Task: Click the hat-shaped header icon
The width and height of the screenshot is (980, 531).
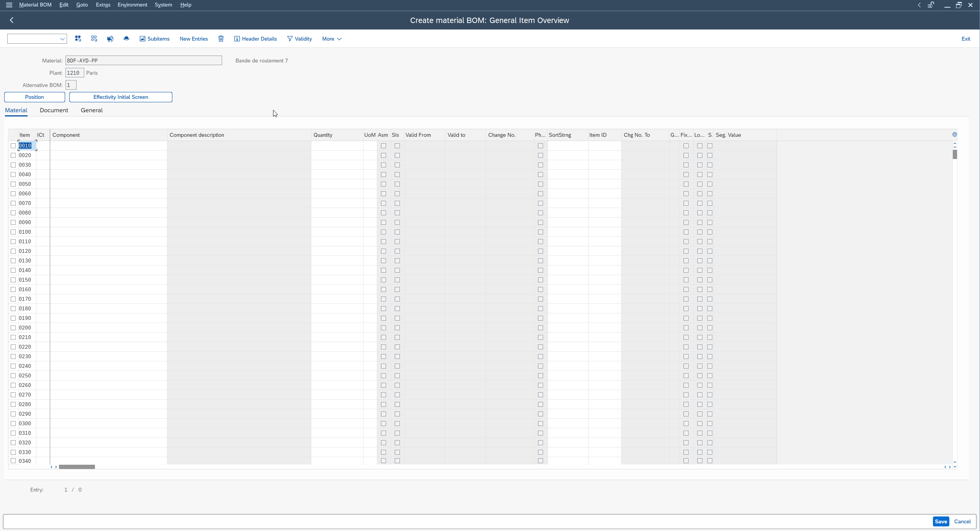Action: click(x=126, y=39)
